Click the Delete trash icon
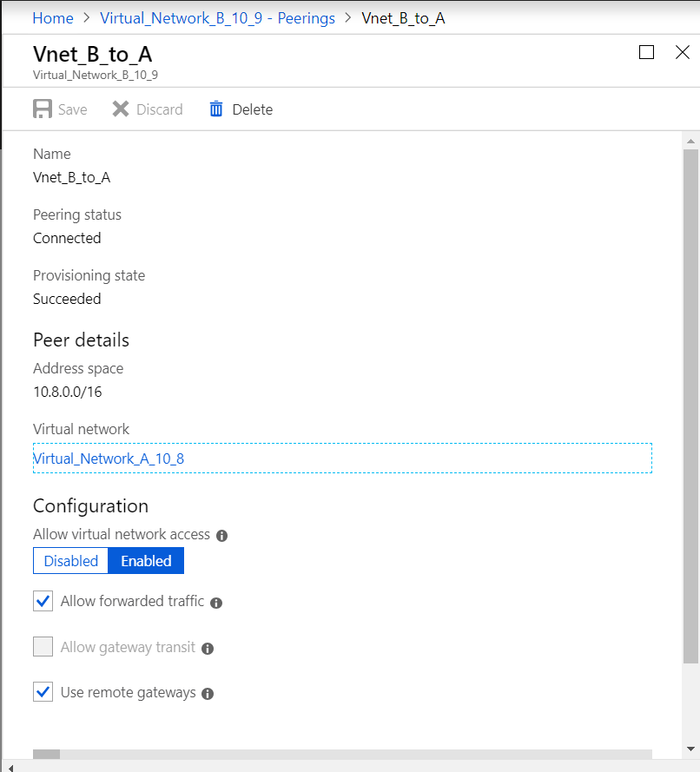 point(216,109)
